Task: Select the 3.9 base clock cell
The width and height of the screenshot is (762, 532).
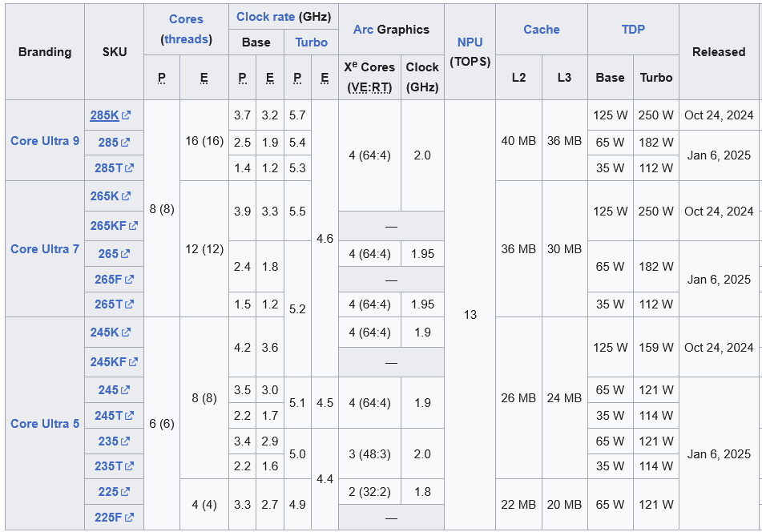Action: (242, 212)
